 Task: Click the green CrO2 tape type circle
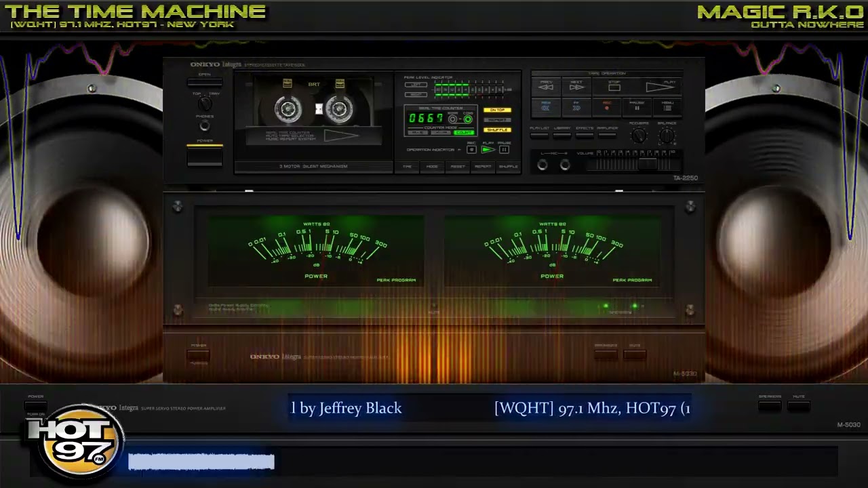[x=467, y=120]
